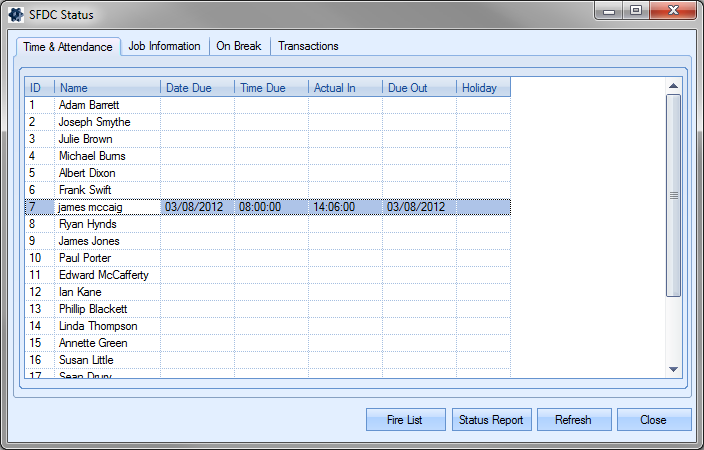Click the scrollbar up arrow
The width and height of the screenshot is (704, 450).
(673, 86)
